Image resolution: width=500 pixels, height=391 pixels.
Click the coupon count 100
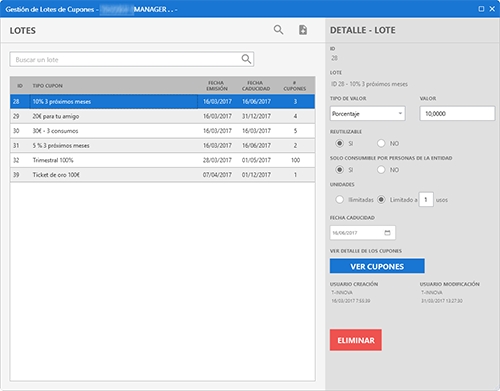point(295,160)
